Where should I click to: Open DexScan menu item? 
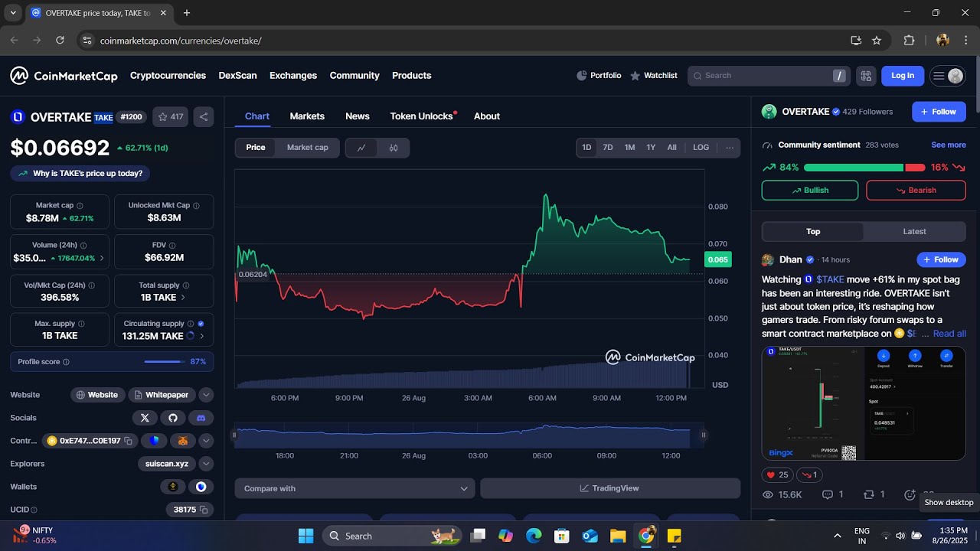pyautogui.click(x=238, y=76)
